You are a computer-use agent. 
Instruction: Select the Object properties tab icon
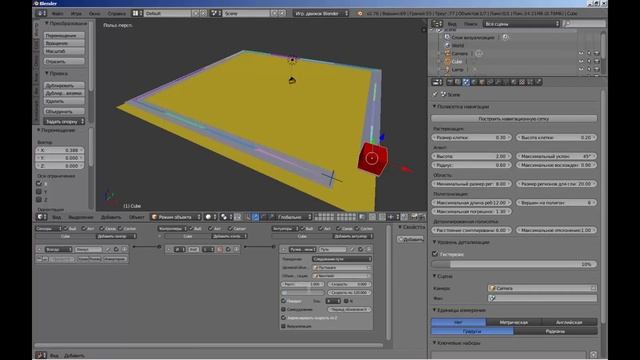(x=482, y=82)
